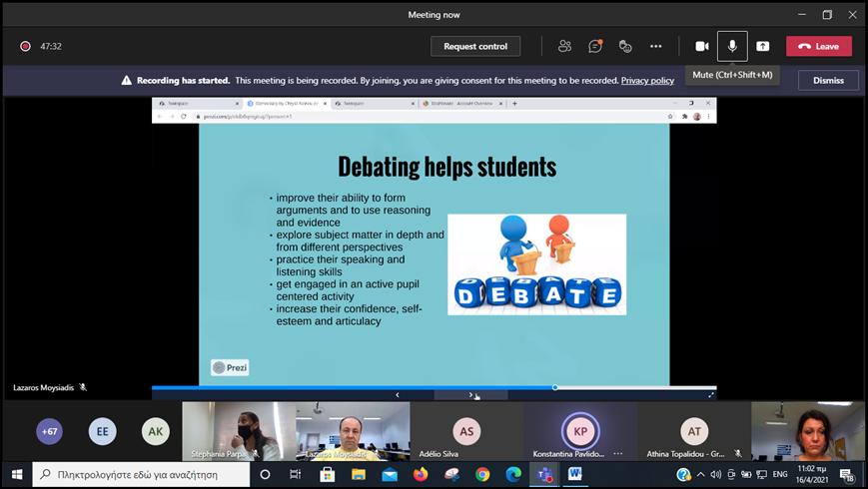Go to the previous Prezi slide
This screenshot has height=489, width=868.
pyautogui.click(x=397, y=395)
